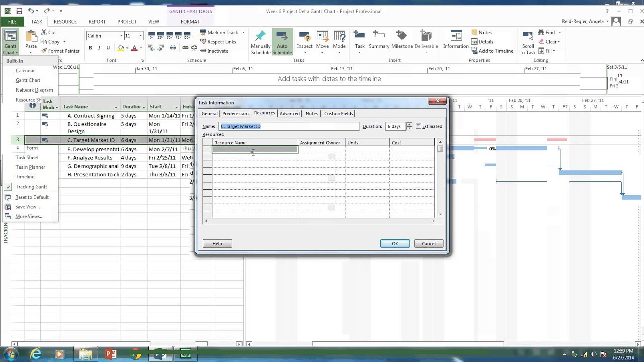Open the Task Name column filter dropdown
Image resolution: width=644 pixels, height=362 pixels.
click(116, 107)
